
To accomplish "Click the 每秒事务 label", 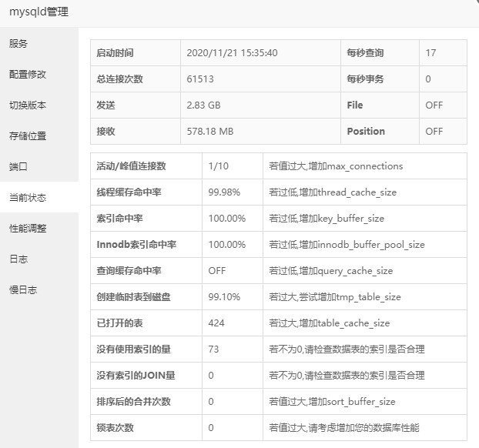I will pyautogui.click(x=365, y=79).
